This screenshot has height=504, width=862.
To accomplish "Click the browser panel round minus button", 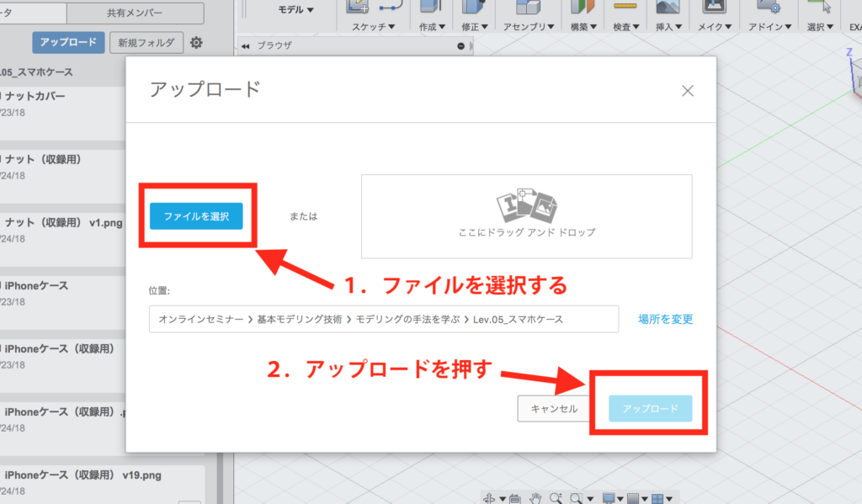I will click(460, 47).
